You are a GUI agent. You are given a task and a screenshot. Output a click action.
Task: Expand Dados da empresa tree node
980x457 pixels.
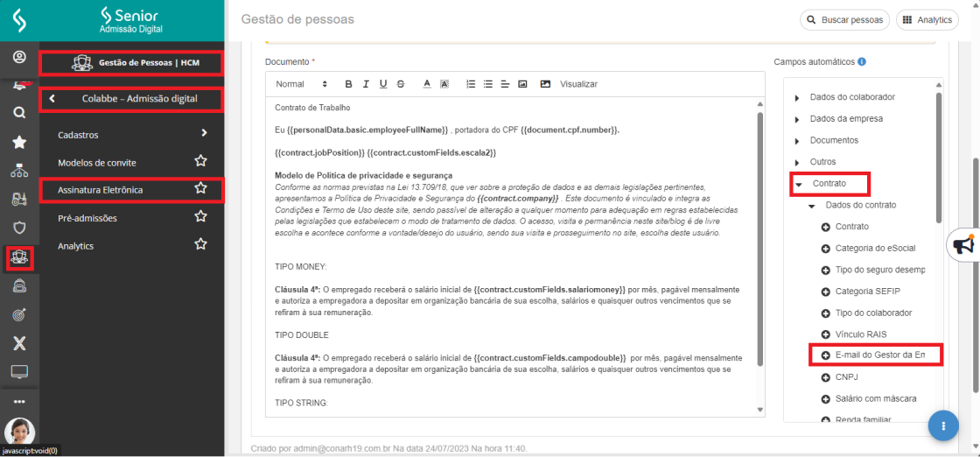coord(797,119)
